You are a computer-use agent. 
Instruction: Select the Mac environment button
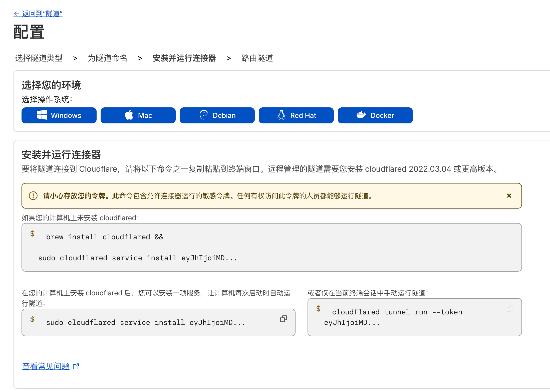point(138,115)
